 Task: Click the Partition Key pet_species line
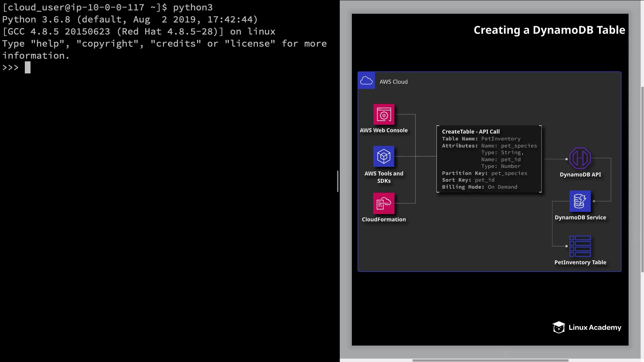tap(484, 173)
